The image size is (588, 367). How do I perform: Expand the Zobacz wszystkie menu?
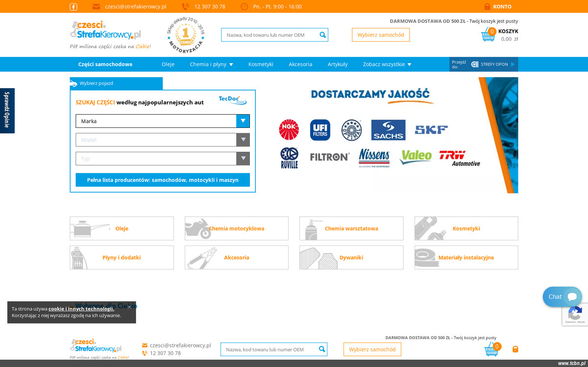(x=387, y=64)
